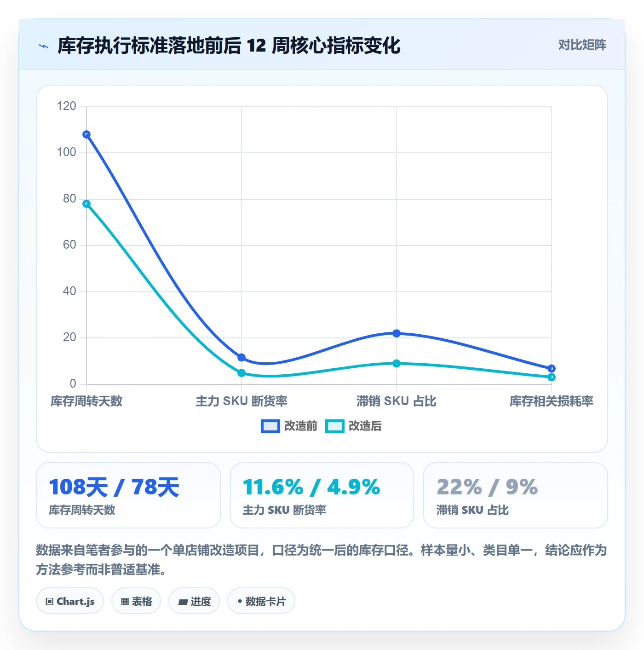Click the 改造前 point at 主力 SKU 断货率
The image size is (644, 650).
pos(241,358)
